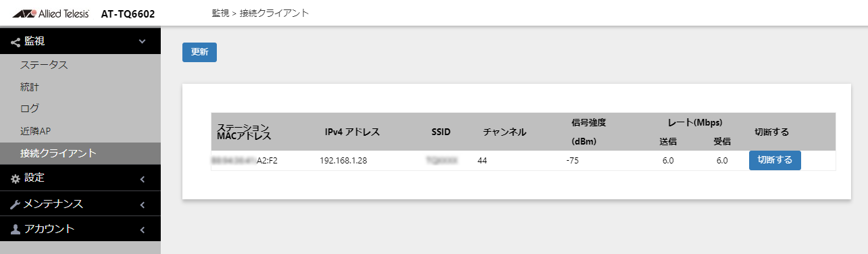Expand the アカウント menu chevron
This screenshot has height=254, width=868.
pos(143,230)
